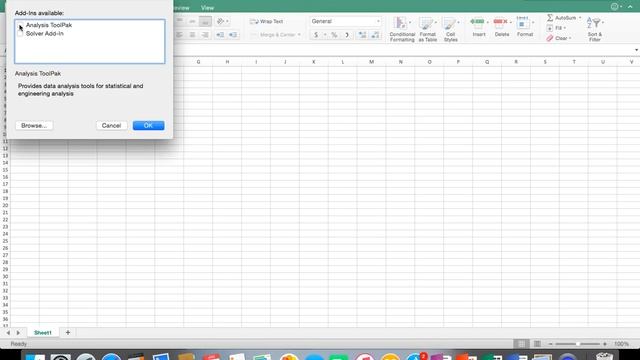Image resolution: width=640 pixels, height=360 pixels.
Task: Open the currency format dropdown arrow
Action: click(325, 35)
